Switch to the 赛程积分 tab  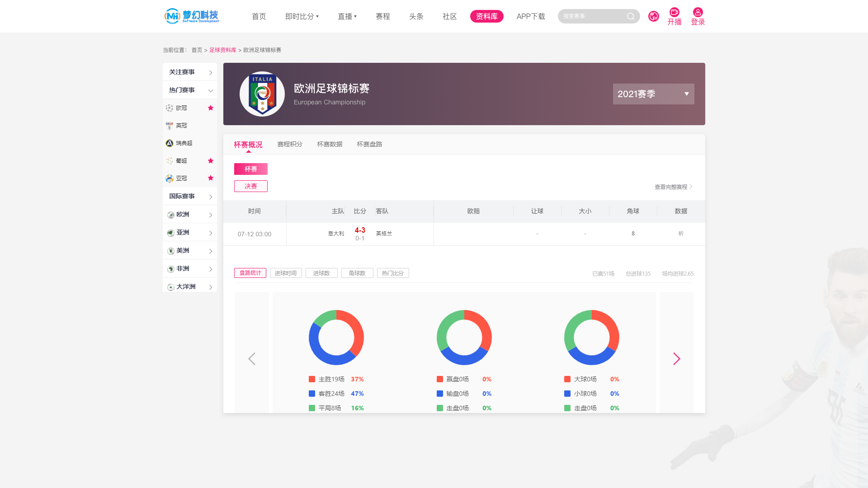pyautogui.click(x=290, y=144)
